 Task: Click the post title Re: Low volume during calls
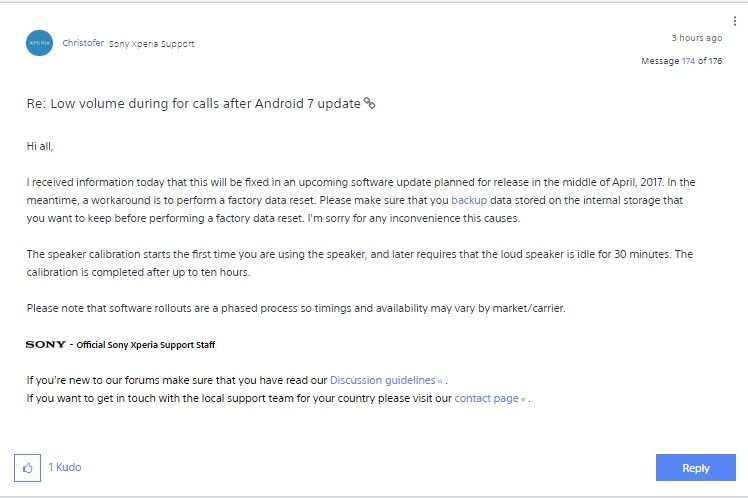click(x=194, y=104)
